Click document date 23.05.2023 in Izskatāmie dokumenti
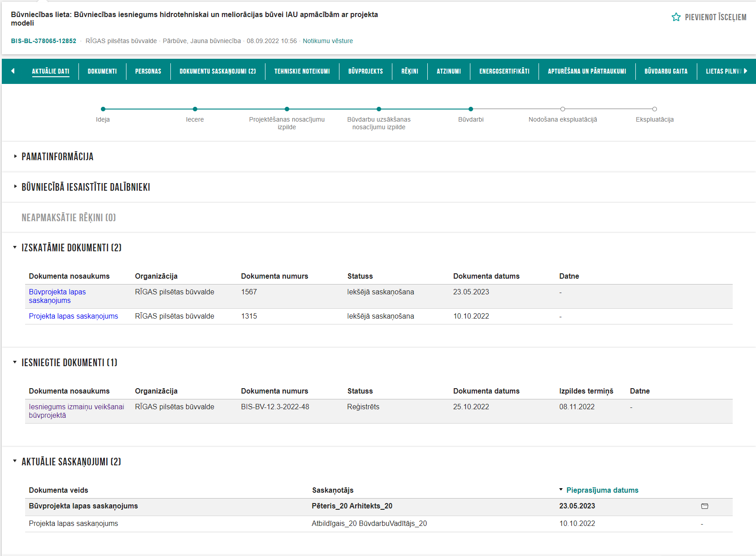The image size is (756, 556). [471, 292]
